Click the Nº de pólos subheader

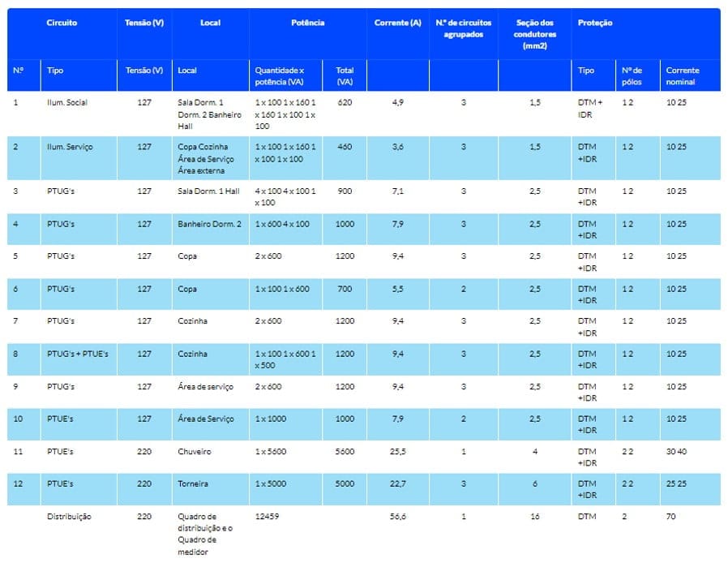632,75
